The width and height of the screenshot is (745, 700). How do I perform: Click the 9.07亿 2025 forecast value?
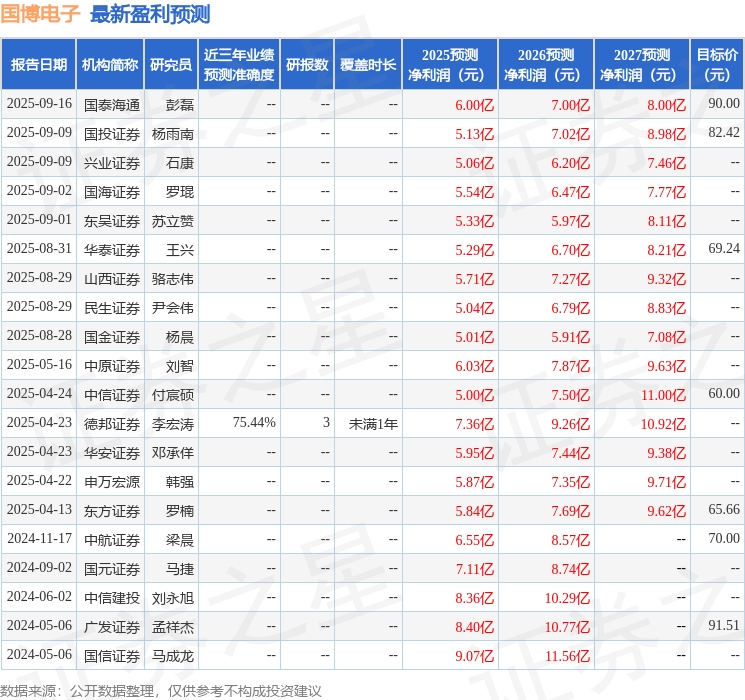click(x=474, y=656)
